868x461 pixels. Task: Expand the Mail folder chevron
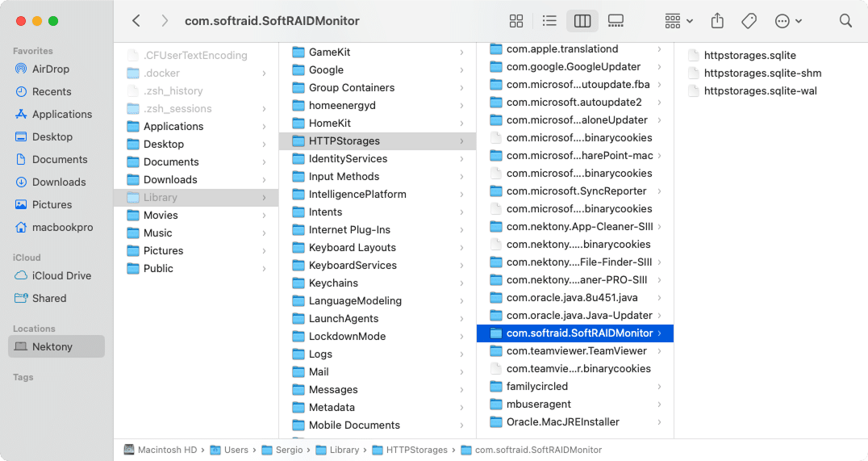point(461,372)
